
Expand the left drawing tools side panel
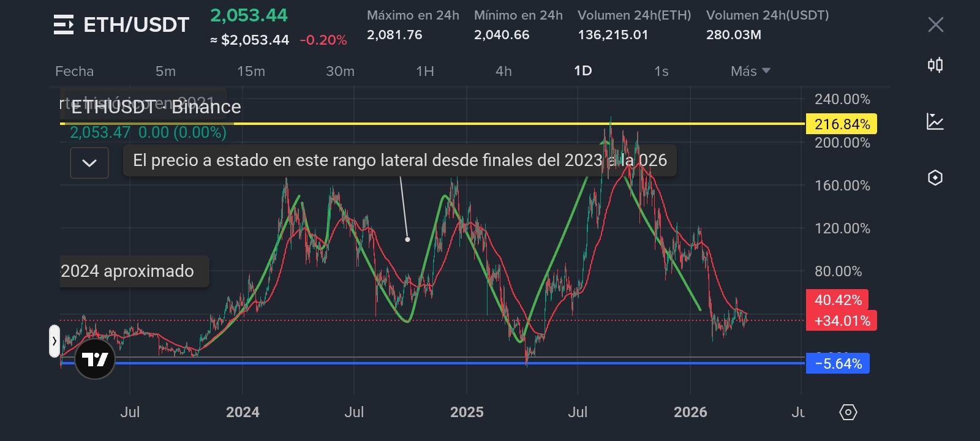[x=55, y=341]
